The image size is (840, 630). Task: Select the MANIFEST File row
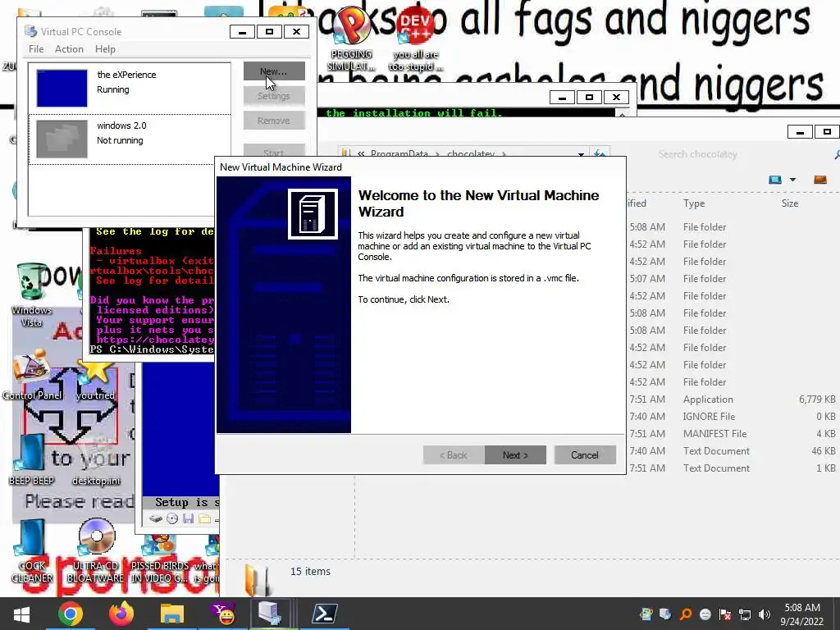[734, 433]
